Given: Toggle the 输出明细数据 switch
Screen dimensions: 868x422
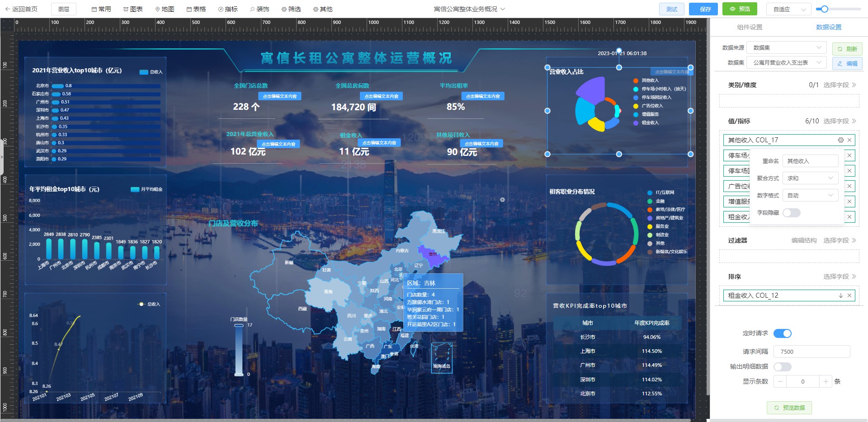Looking at the screenshot, I should click(x=783, y=366).
